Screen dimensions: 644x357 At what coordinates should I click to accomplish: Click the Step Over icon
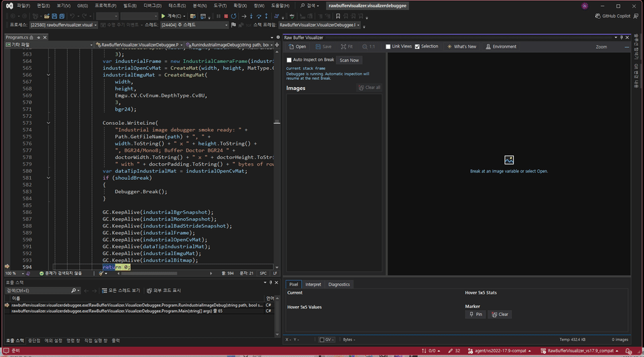point(259,16)
